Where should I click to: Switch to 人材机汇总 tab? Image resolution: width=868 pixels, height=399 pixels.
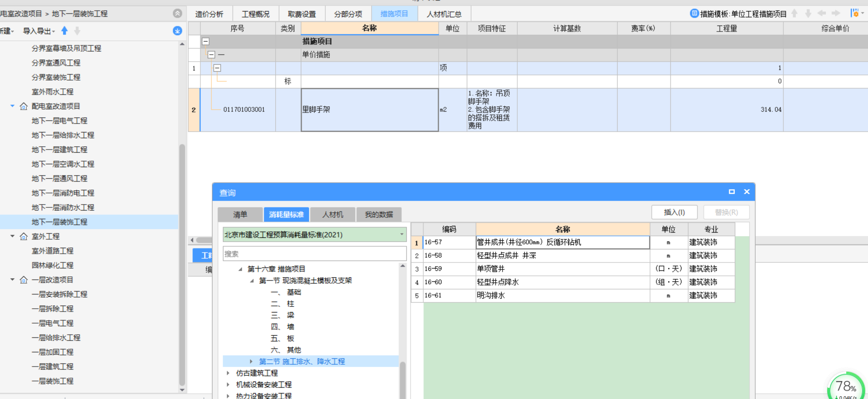point(444,14)
